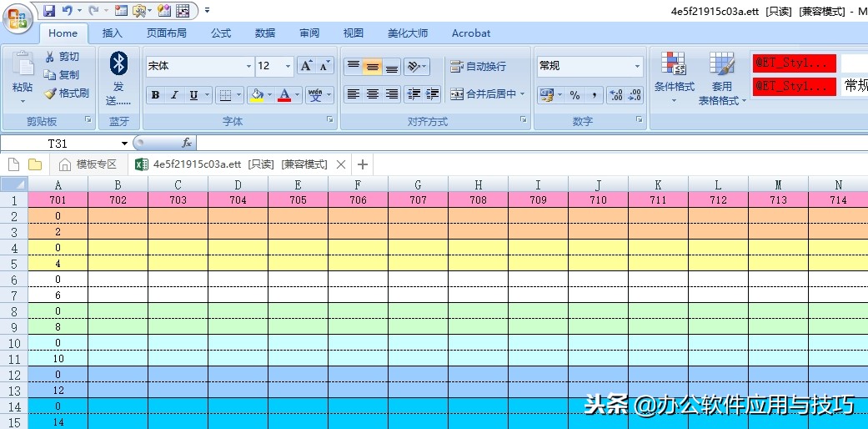This screenshot has width=868, height=429.
Task: Open the undo history dropdown arrow
Action: click(80, 11)
